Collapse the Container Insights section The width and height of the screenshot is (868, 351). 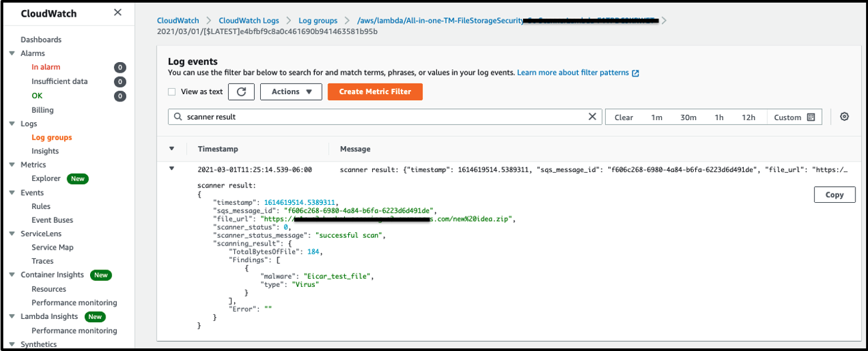coord(12,275)
